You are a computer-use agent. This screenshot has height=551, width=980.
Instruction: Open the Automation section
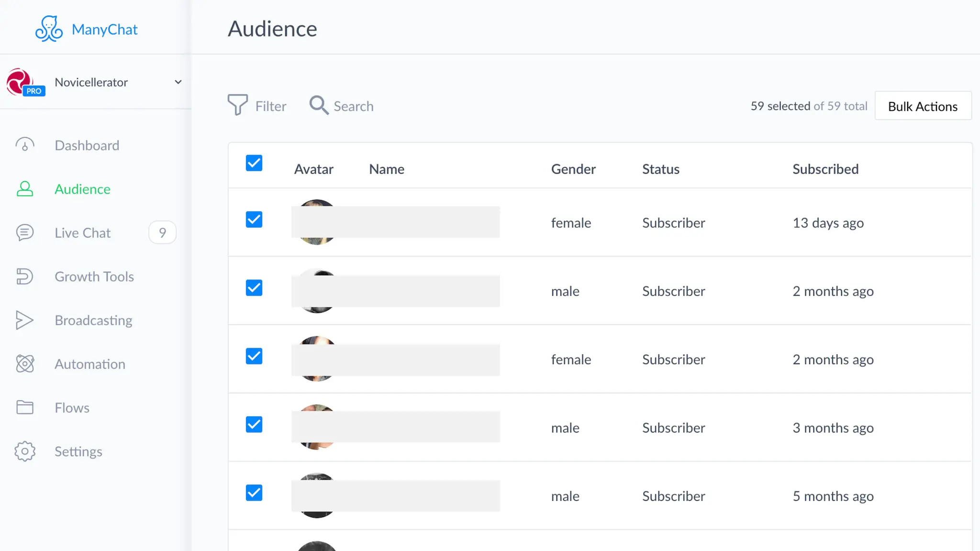pyautogui.click(x=90, y=364)
